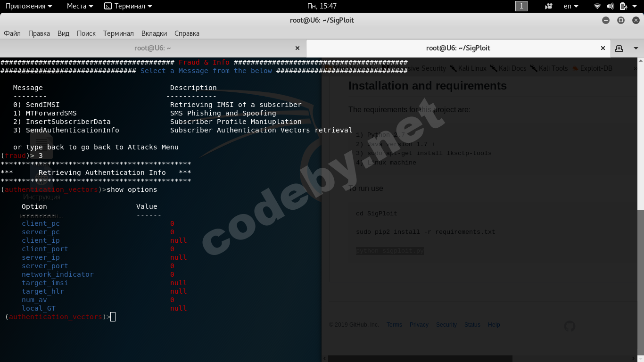Open the en keyboard layout dropdown

click(571, 6)
